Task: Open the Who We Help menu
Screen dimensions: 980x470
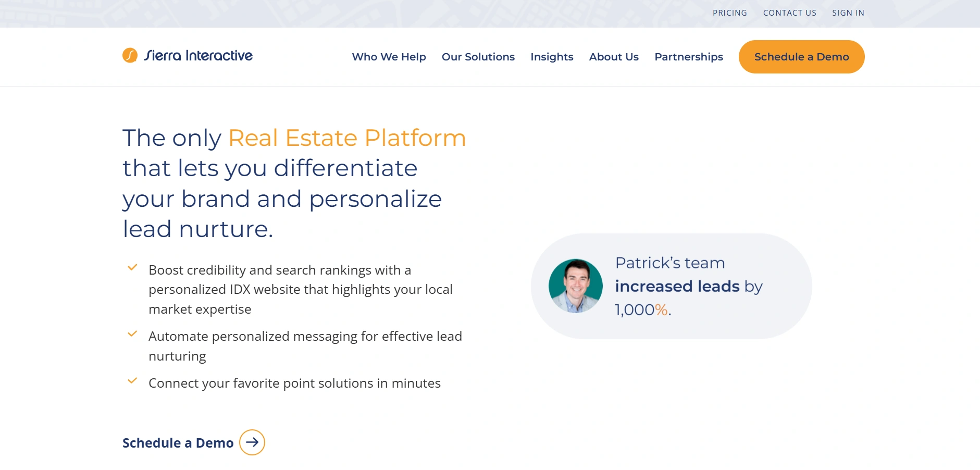Action: (389, 57)
